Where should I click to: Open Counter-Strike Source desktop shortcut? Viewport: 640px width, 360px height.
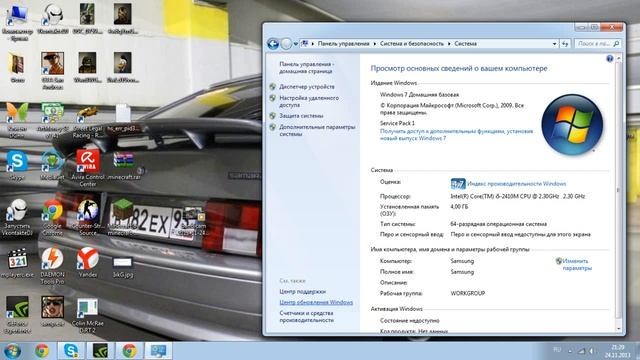tap(88, 217)
